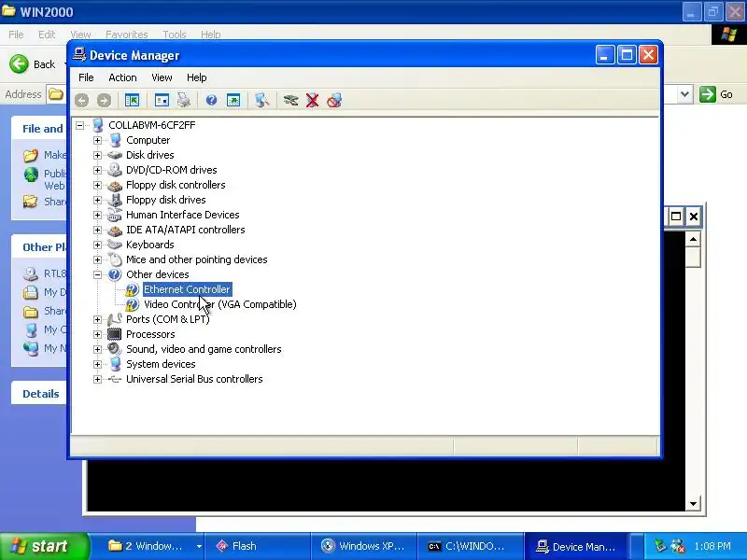Open the Favorites menu in WIN2000 window
747x560 pixels.
pos(127,35)
